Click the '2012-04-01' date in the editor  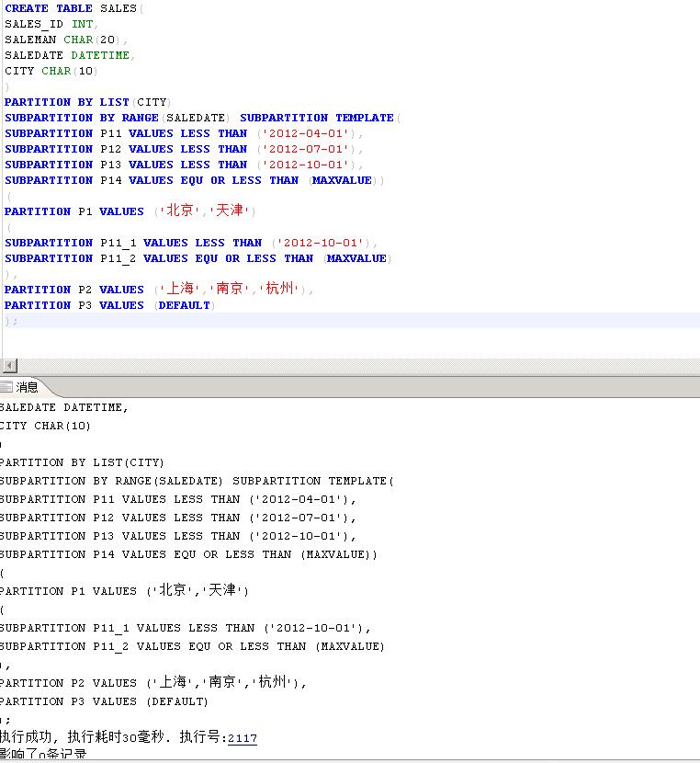(306, 133)
